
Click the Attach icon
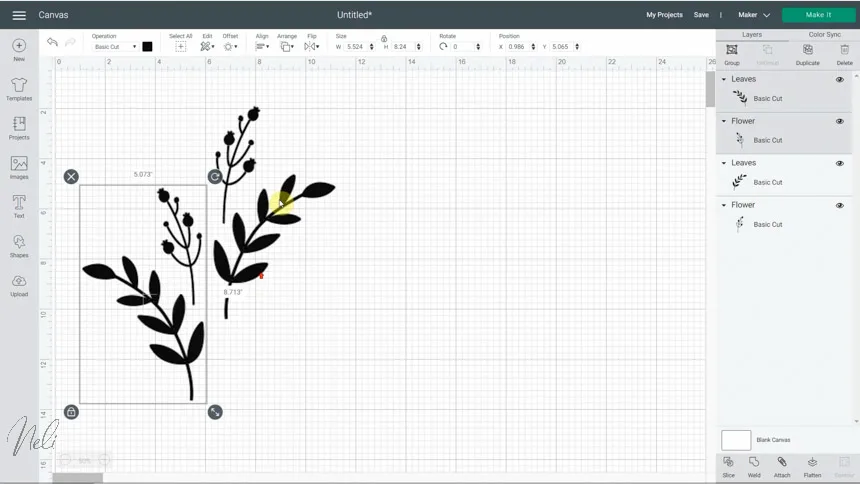click(782, 465)
